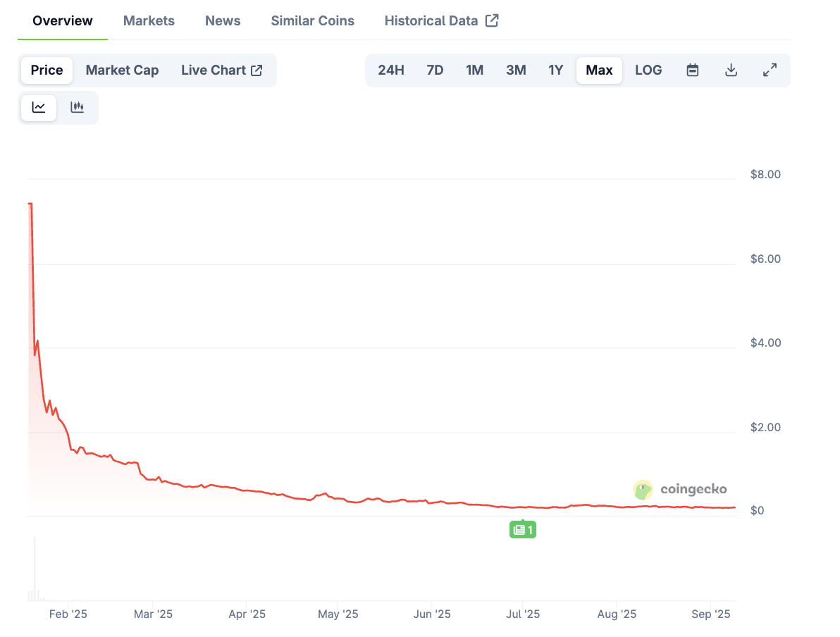Enable the 1Y time range

pos(556,70)
